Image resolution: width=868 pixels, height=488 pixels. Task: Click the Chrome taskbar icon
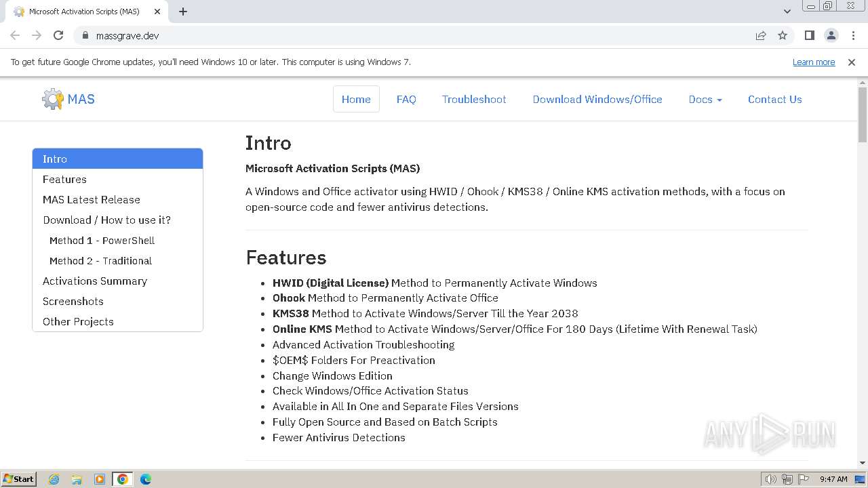click(x=123, y=479)
